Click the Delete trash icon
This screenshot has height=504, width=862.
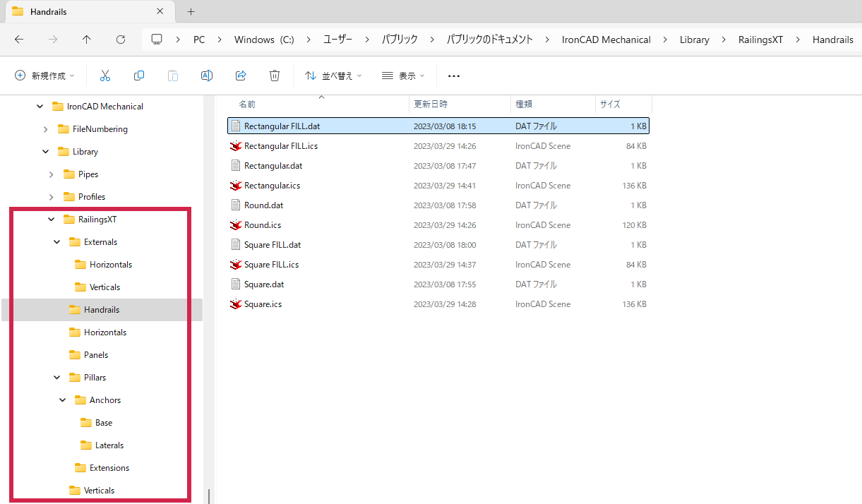[x=275, y=76]
